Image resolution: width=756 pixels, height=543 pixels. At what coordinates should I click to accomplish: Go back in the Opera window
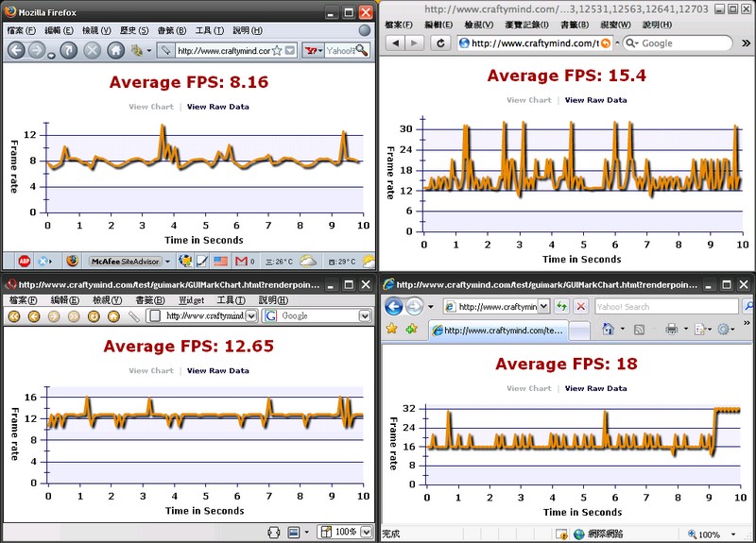(34, 316)
